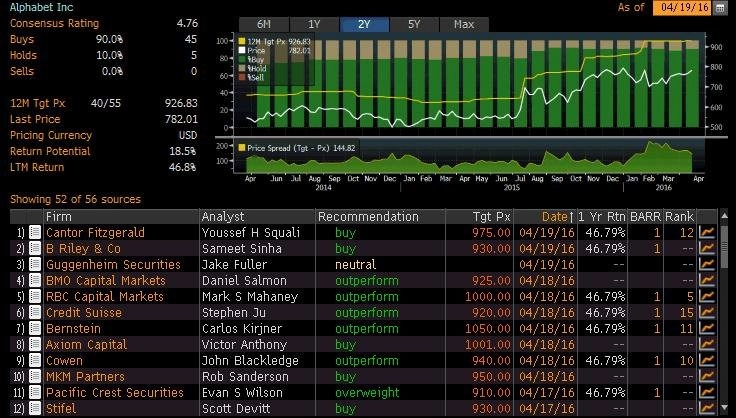Switch chart to the Max range tab
The image size is (736, 418).
[x=464, y=24]
